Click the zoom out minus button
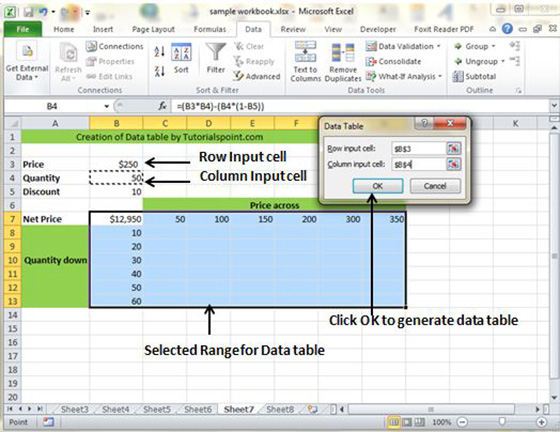The width and height of the screenshot is (560, 432). pos(462,422)
